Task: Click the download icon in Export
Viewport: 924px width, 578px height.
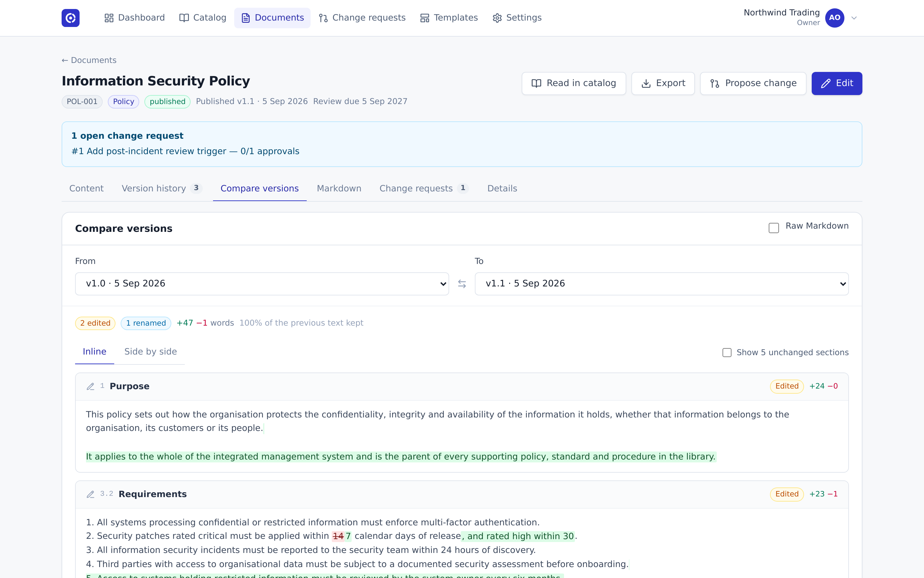Action: [646, 83]
